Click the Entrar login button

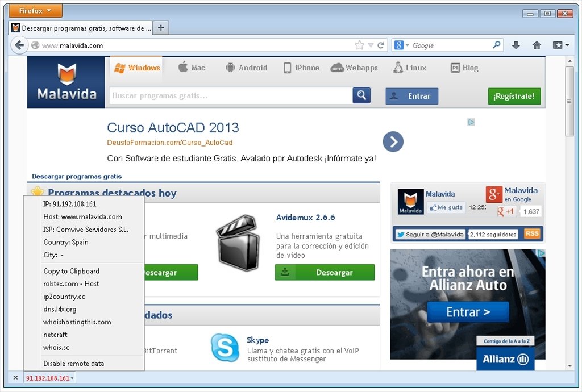(x=411, y=96)
